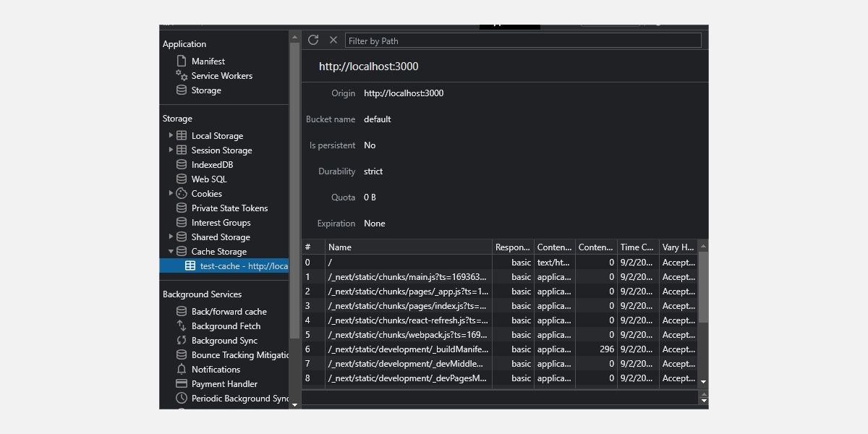Click the Payment Handler card icon
This screenshot has height=434, width=868.
coord(182,384)
